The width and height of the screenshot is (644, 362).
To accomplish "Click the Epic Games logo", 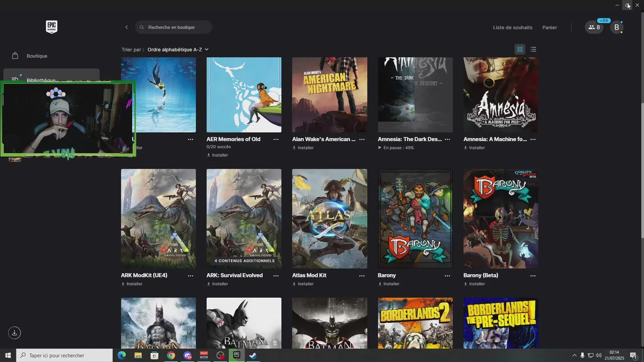I will click(x=51, y=27).
